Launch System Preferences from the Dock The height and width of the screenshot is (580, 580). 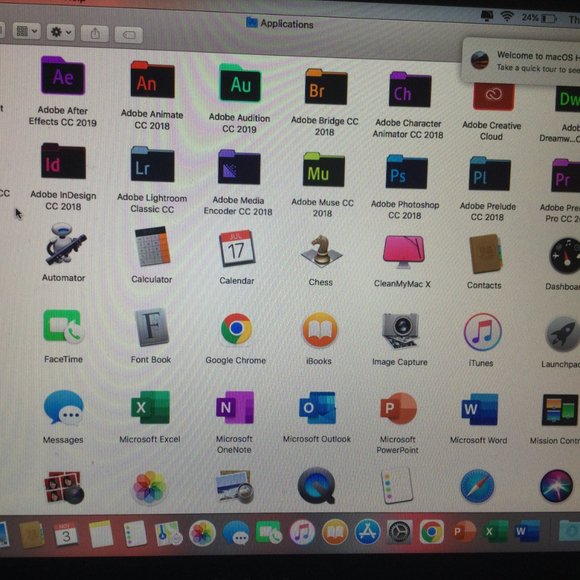[399, 532]
